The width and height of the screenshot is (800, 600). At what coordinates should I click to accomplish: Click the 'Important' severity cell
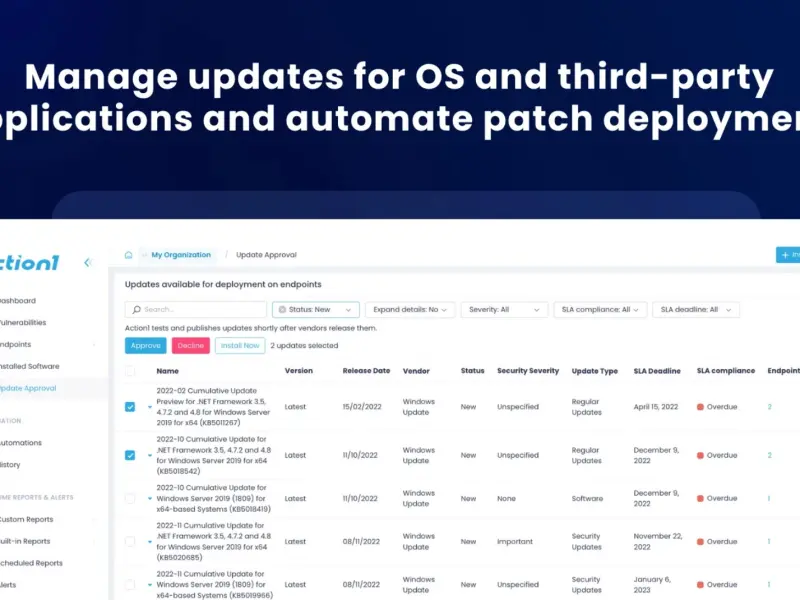[x=515, y=541]
